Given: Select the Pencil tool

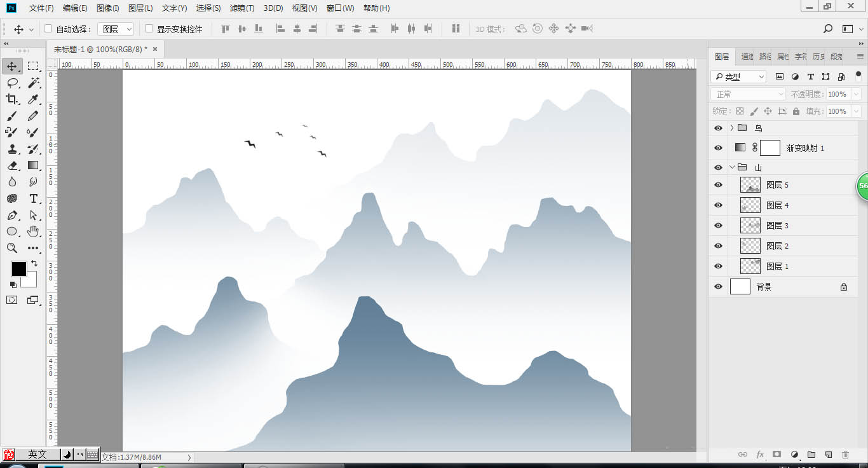Looking at the screenshot, I should pos(33,116).
